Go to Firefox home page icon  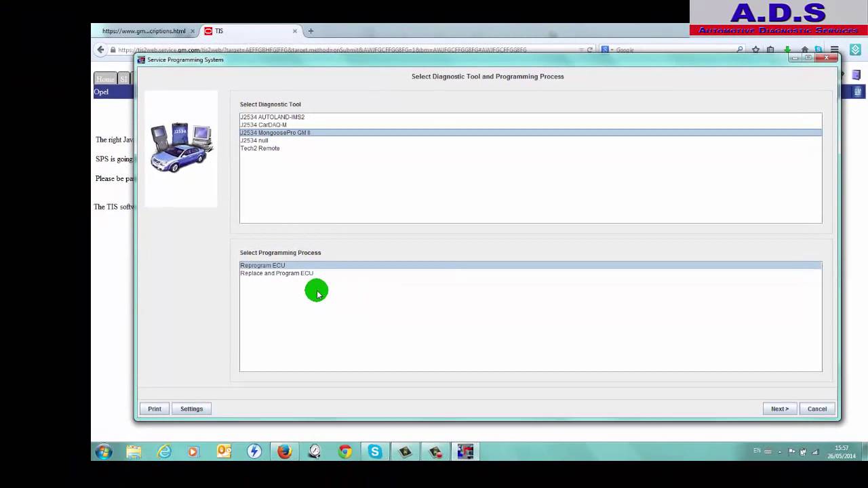(x=804, y=49)
